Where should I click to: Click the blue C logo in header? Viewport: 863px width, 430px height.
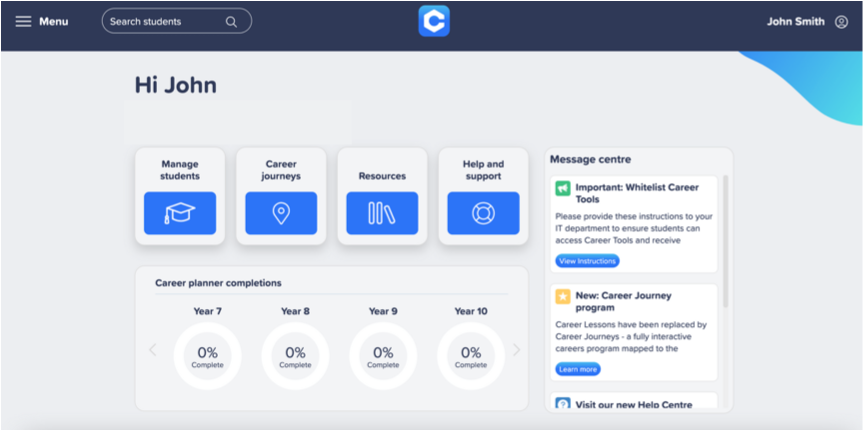tap(434, 21)
